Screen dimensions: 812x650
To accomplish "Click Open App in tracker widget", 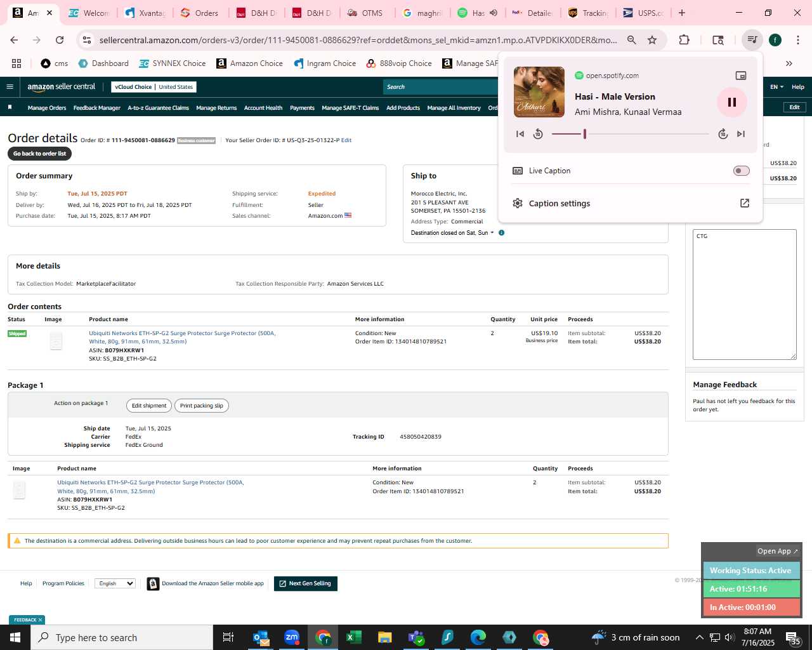I will pyautogui.click(x=777, y=551).
